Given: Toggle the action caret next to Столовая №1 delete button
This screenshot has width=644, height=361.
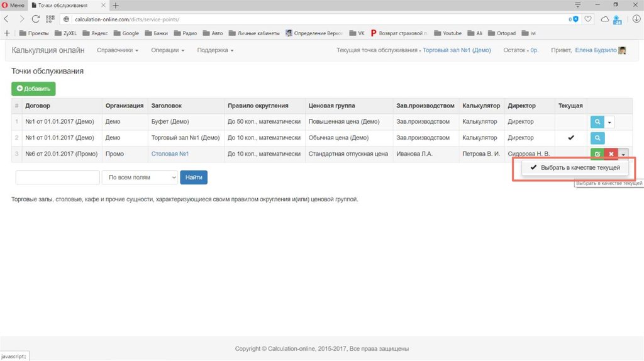Looking at the screenshot, I should point(623,154).
